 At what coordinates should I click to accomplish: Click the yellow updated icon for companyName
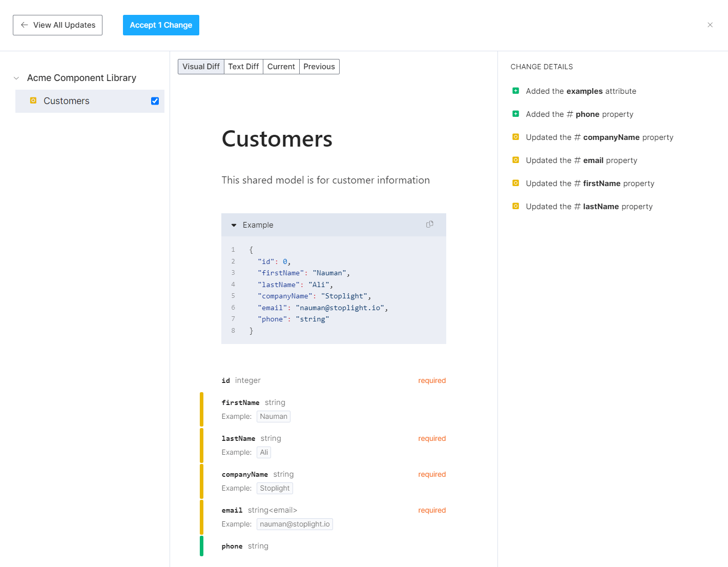pyautogui.click(x=516, y=137)
